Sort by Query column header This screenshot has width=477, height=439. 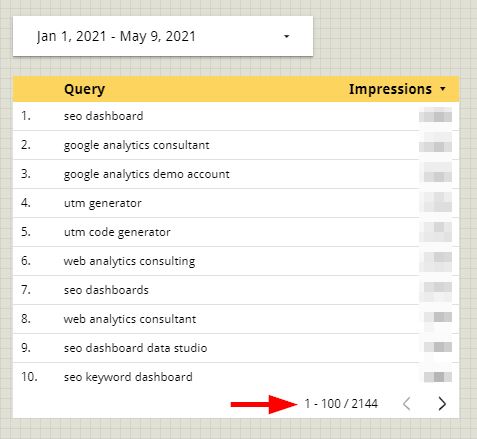84,89
